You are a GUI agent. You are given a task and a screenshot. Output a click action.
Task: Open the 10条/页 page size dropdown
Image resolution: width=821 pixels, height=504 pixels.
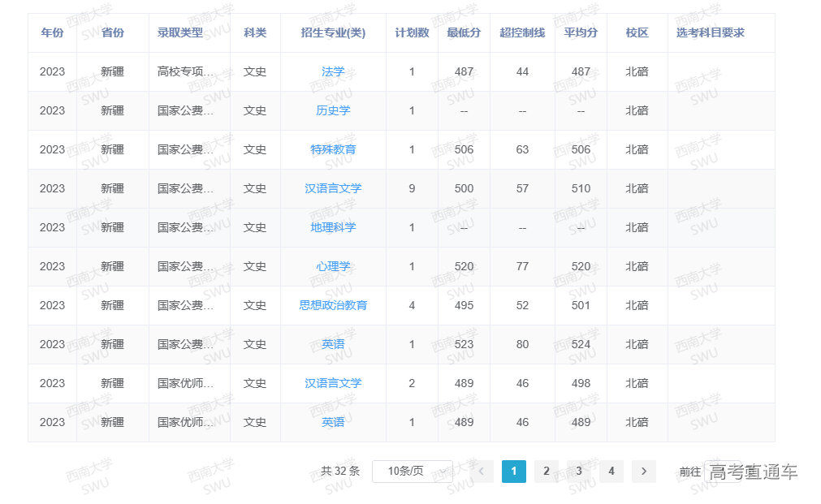412,472
